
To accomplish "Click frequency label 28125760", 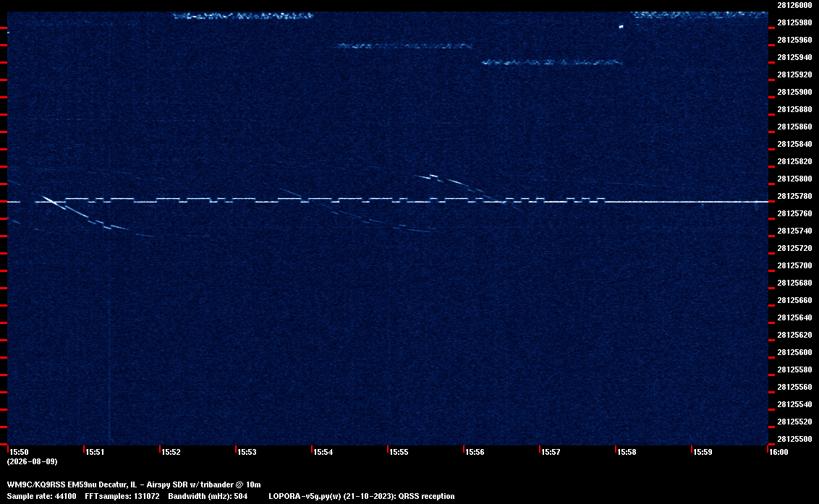I will 794,213.
